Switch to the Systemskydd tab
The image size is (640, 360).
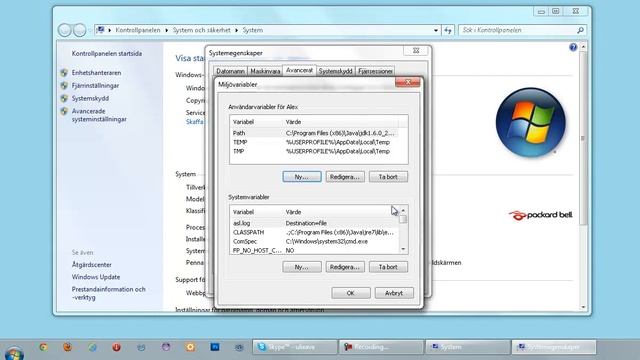pyautogui.click(x=336, y=71)
